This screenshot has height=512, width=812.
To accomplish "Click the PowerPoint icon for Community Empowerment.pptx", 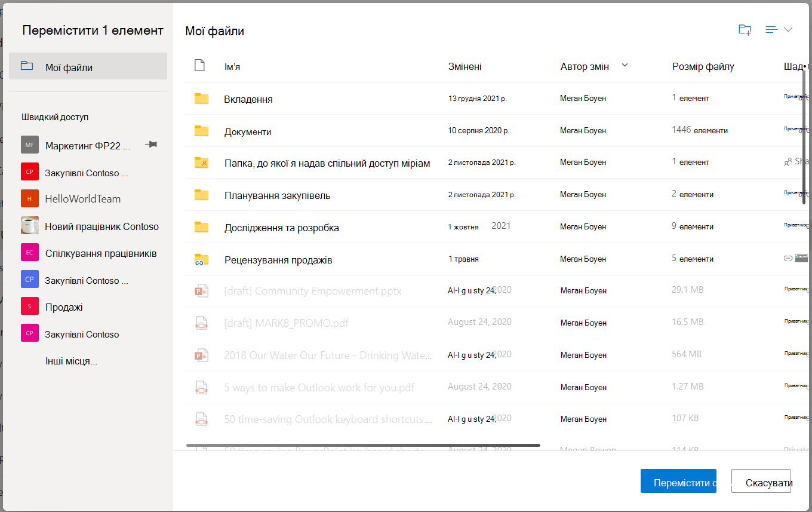I will (201, 291).
